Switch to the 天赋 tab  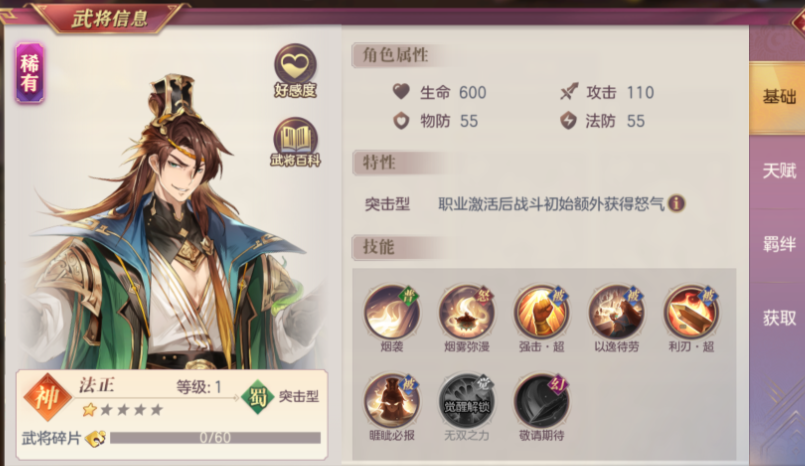point(777,171)
